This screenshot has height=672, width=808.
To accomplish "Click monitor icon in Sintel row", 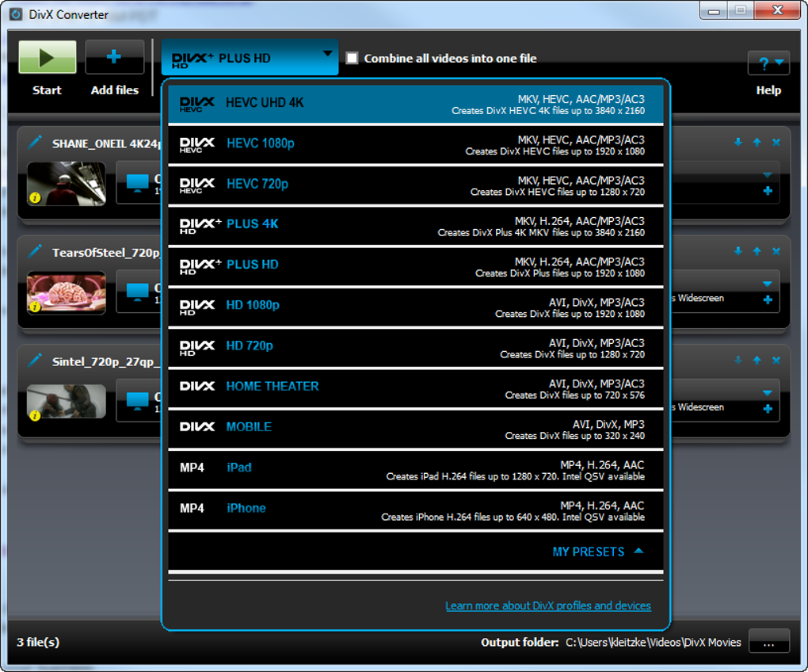I will 138,402.
